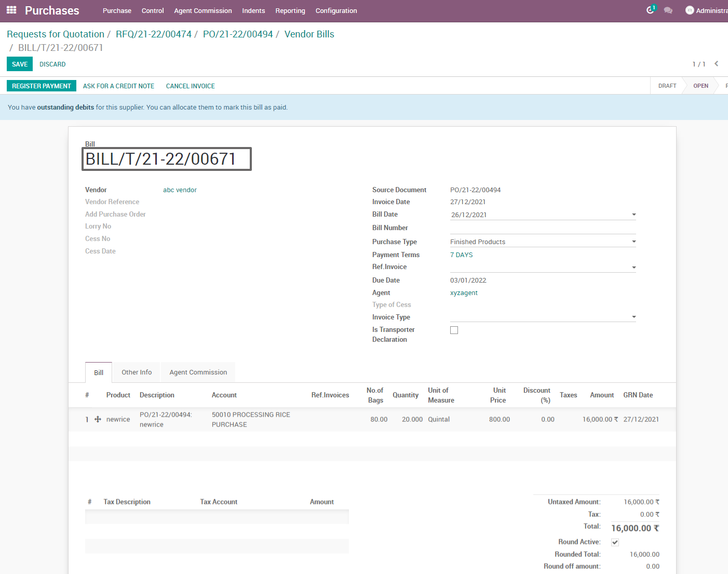Open the Reporting menu
728x574 pixels.
pos(290,10)
